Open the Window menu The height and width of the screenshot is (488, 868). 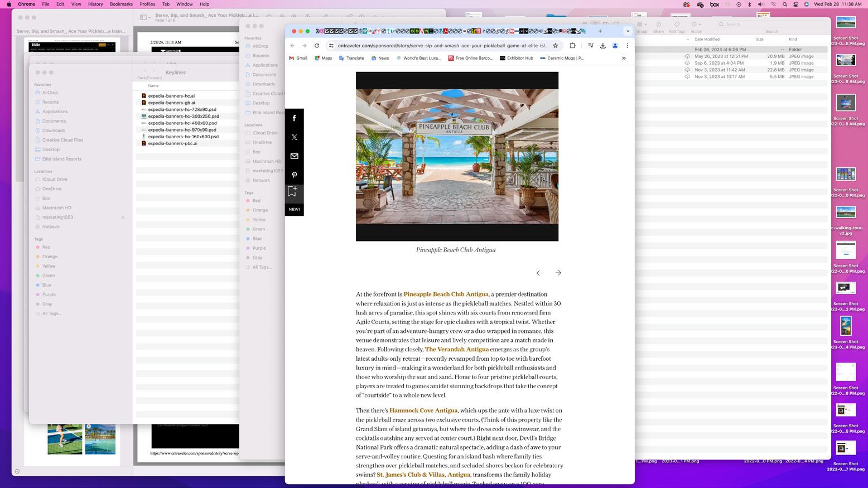tap(184, 4)
